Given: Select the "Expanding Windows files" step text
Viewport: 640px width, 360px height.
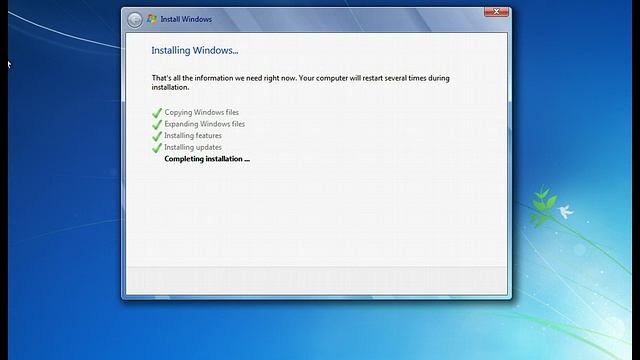Looking at the screenshot, I should [x=204, y=124].
